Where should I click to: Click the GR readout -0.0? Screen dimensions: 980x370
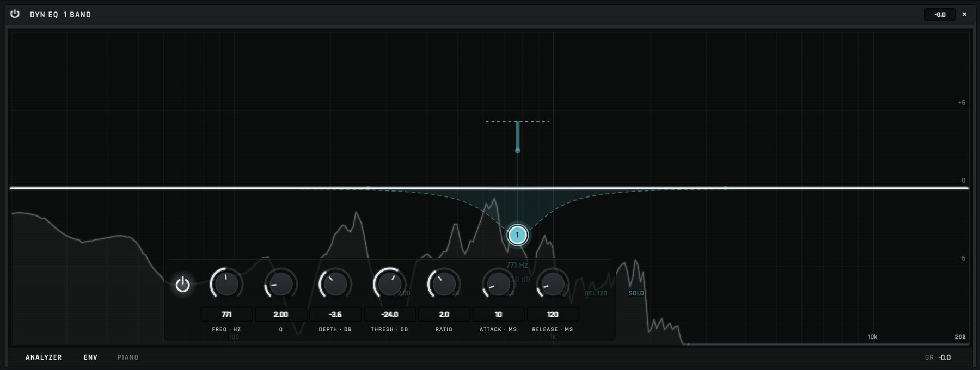tap(945, 357)
